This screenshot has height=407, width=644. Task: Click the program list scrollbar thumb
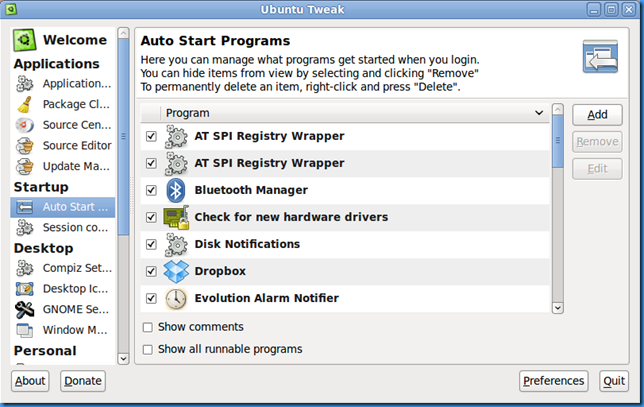[x=558, y=141]
